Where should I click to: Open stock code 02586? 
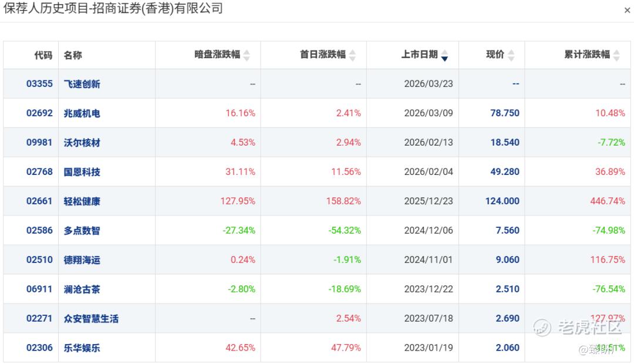[40, 230]
